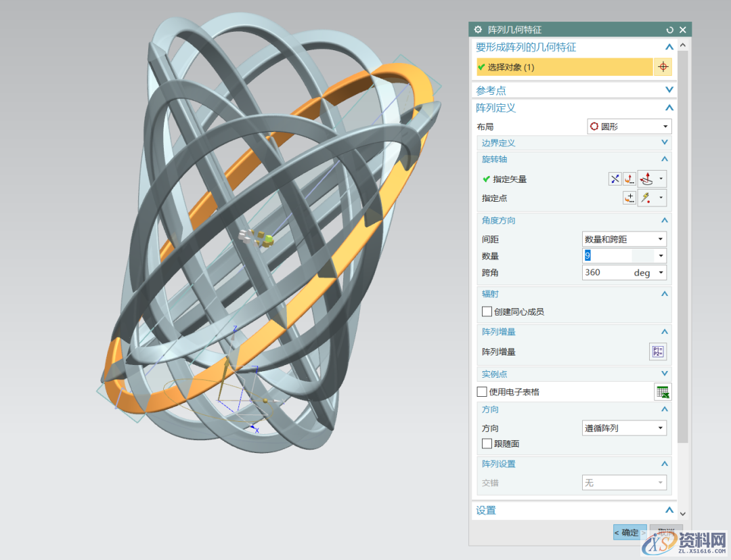Check the 使用电子表格 option
The width and height of the screenshot is (731, 560).
(482, 391)
